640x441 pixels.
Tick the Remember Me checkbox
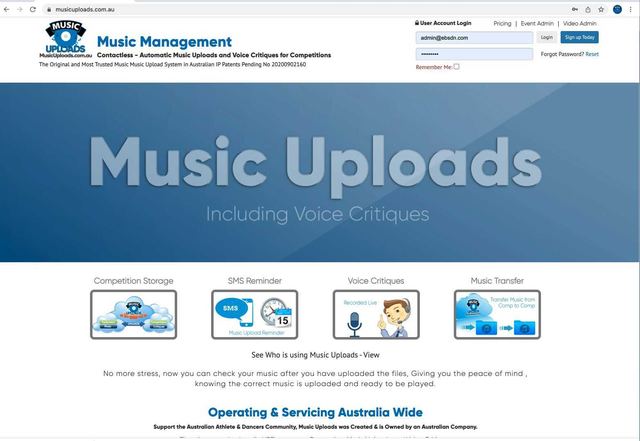(x=456, y=67)
